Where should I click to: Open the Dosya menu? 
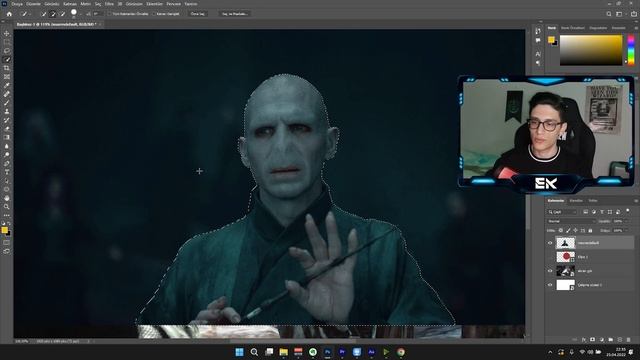tap(17, 4)
